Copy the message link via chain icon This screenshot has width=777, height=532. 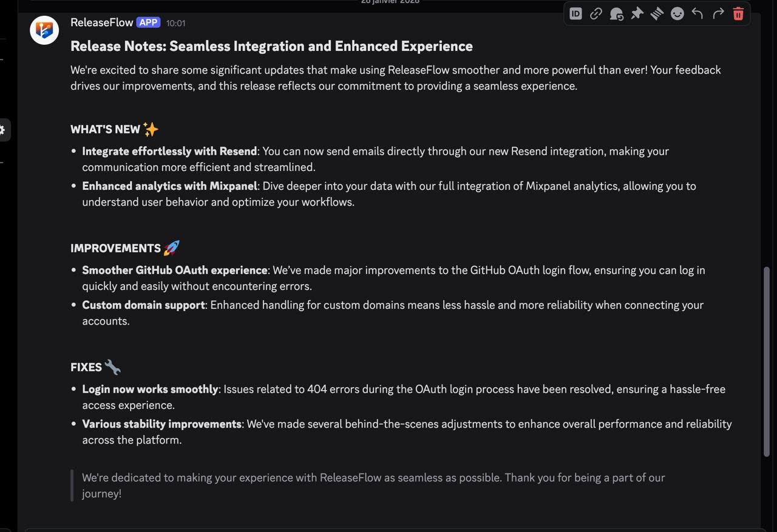(595, 13)
